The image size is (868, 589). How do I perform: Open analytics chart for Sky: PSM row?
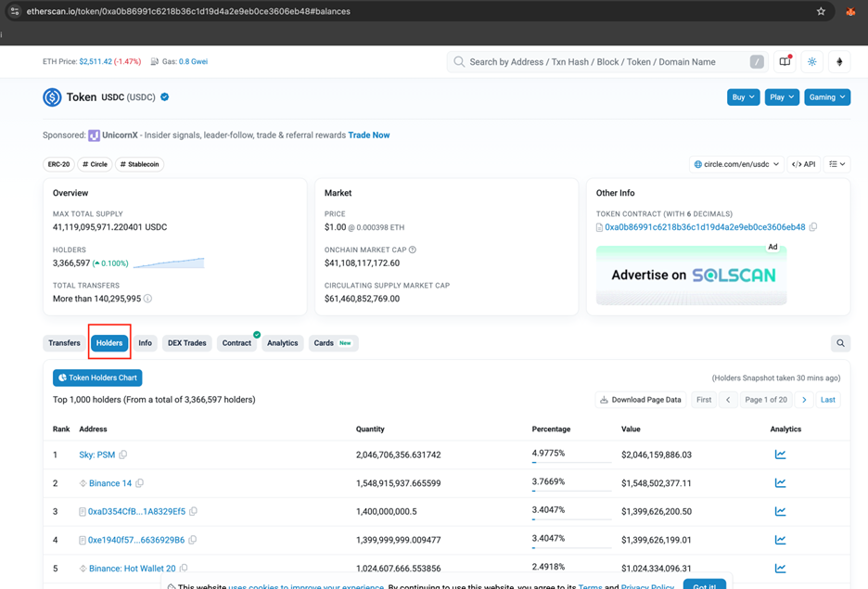(x=780, y=455)
